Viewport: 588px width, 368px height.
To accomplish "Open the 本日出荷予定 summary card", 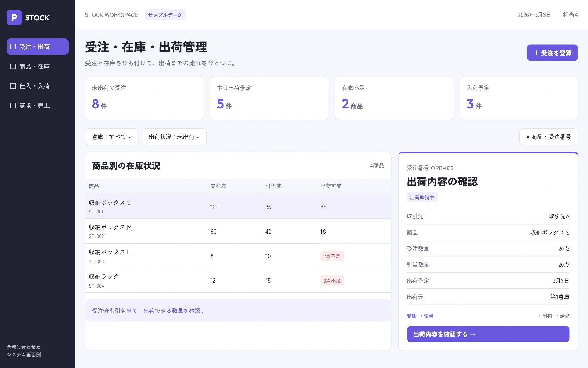I will pos(269,98).
